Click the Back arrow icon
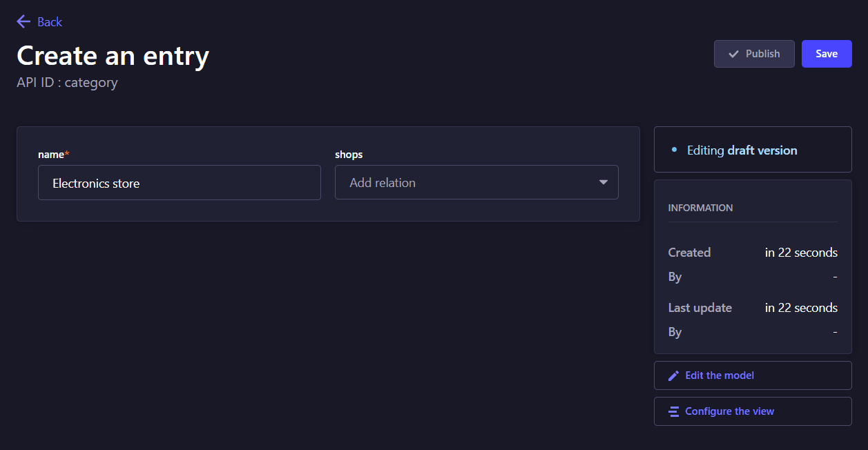868x450 pixels. (x=23, y=22)
